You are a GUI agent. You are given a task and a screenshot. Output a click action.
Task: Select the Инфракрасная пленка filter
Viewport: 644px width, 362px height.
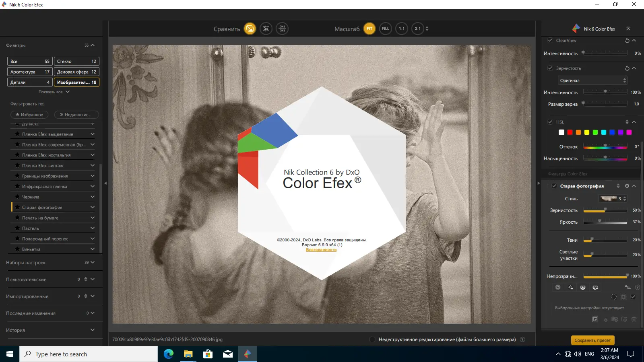click(45, 186)
